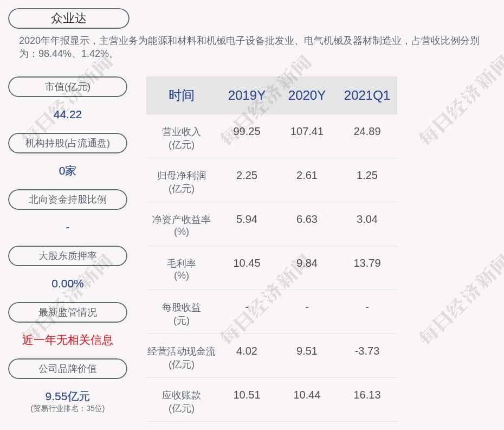Click the 2020年年报显示 description paragraph

tap(249, 47)
